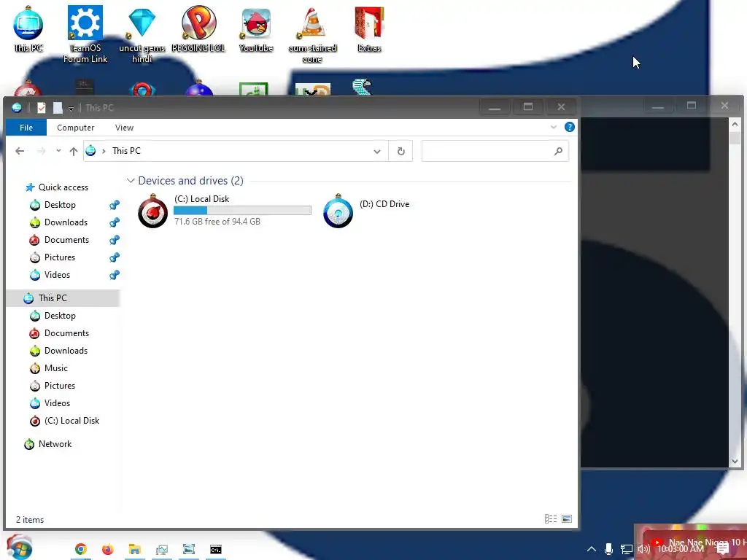
Task: Open pinned Videos under Quick access
Action: pos(57,275)
